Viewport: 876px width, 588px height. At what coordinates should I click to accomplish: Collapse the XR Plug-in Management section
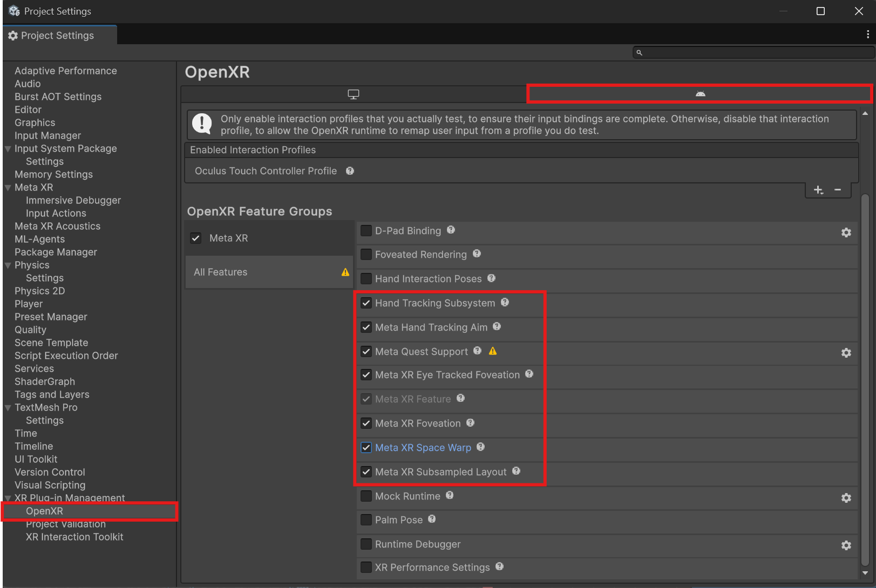click(x=8, y=498)
